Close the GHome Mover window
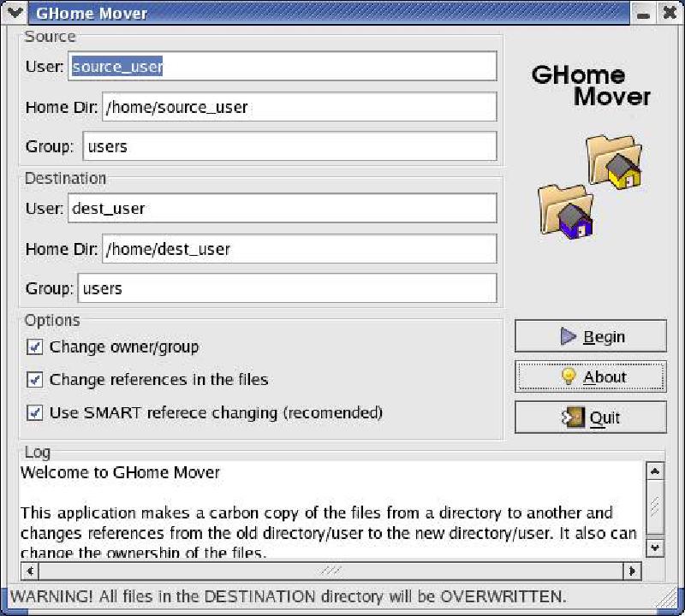 [x=670, y=13]
